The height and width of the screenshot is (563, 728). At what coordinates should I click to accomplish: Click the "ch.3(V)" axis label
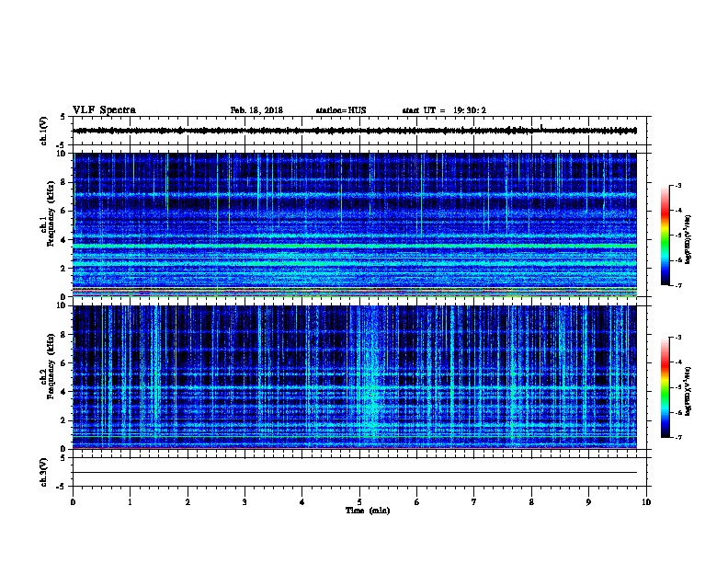point(43,473)
